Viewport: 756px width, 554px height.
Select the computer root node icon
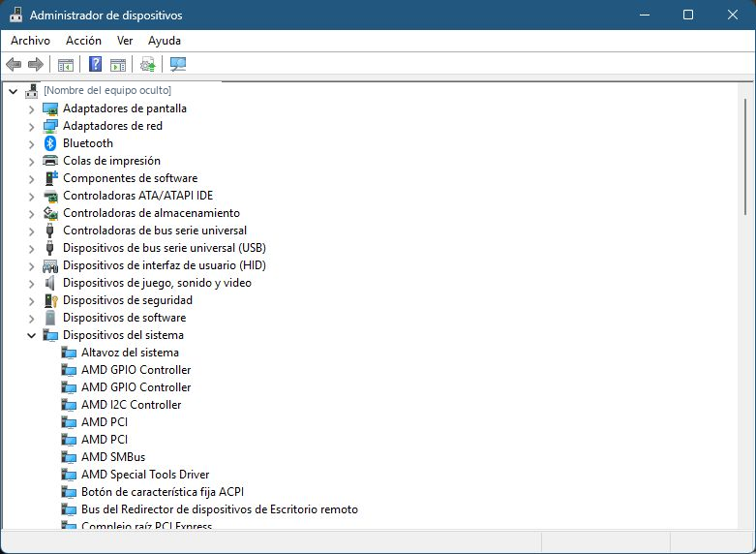tap(32, 91)
